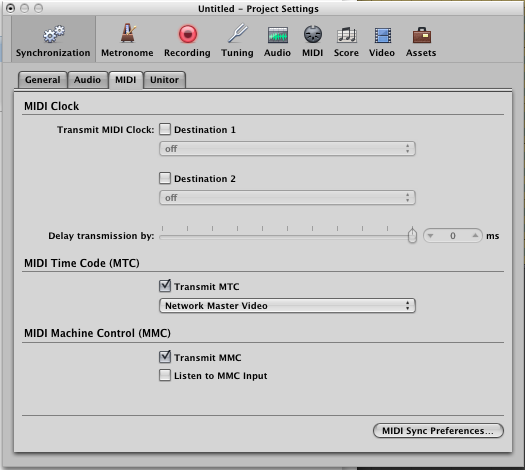Open the Destination 1 off dropdown
Viewport: 525px width, 470px height.
tap(287, 149)
